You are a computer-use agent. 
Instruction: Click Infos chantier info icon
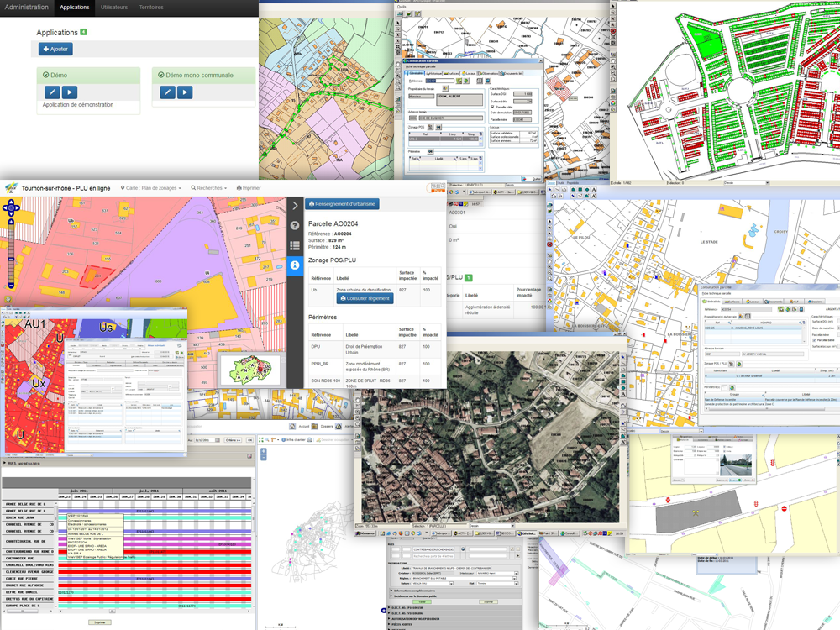tap(283, 440)
